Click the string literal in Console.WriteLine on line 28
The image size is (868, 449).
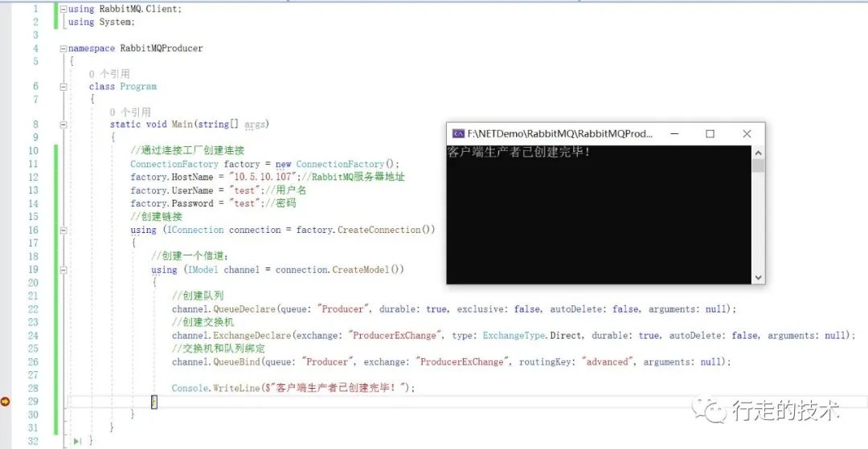tap(337, 388)
